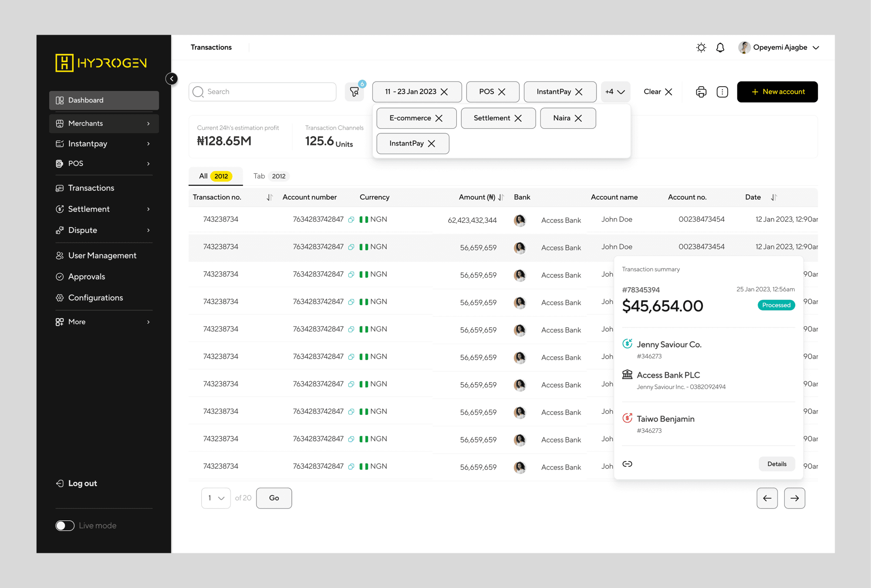Switch to the All 2012 tab

tap(216, 176)
